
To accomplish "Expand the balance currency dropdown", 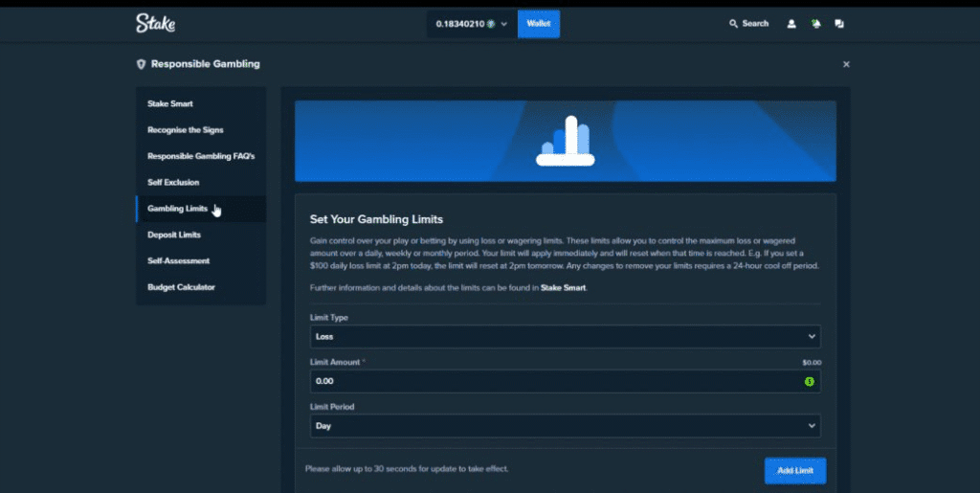I will pyautogui.click(x=504, y=24).
